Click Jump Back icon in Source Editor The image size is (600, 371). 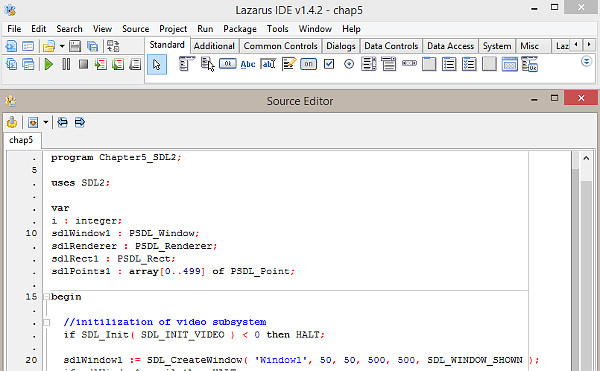point(62,122)
